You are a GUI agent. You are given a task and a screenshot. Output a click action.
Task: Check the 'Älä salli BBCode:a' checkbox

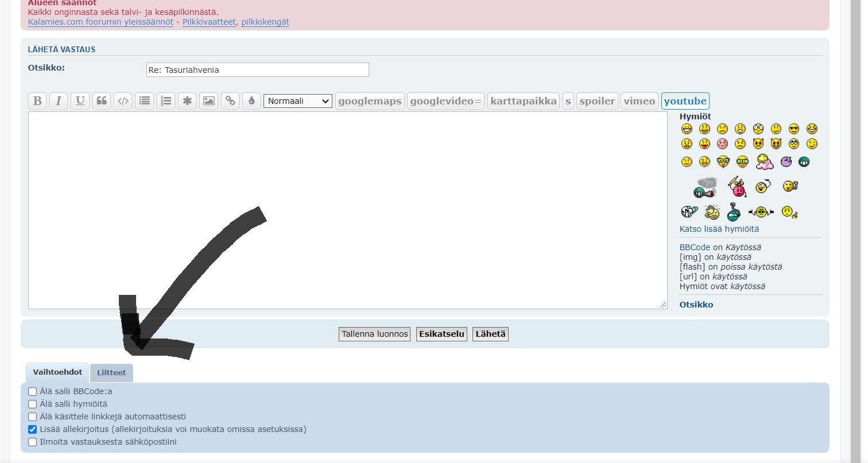tap(33, 392)
